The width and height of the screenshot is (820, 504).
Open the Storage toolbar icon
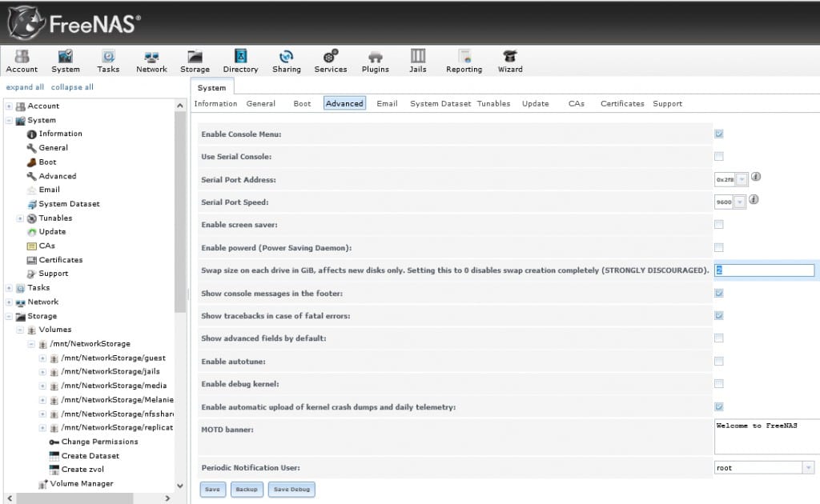(x=195, y=61)
